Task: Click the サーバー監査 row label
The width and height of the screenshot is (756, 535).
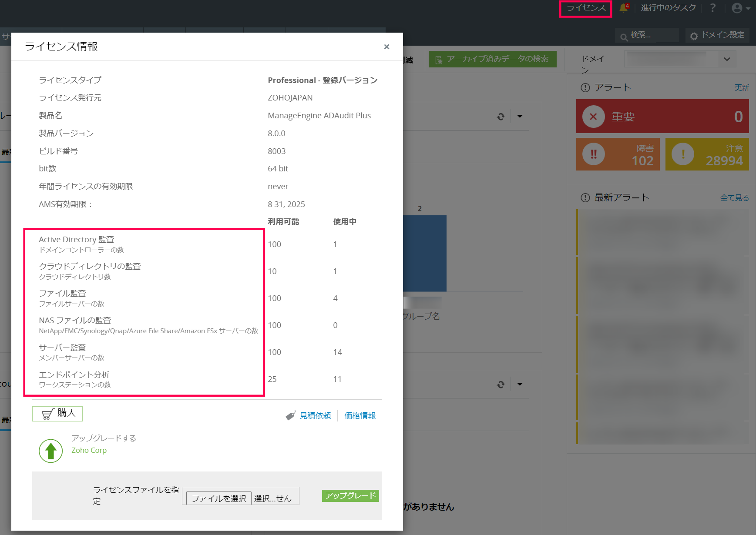Action: pyautogui.click(x=62, y=348)
